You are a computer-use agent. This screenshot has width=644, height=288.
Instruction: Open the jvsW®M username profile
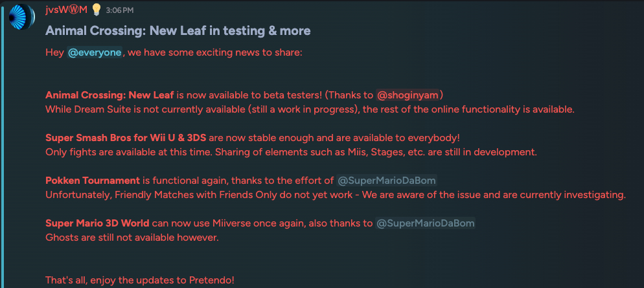point(67,10)
